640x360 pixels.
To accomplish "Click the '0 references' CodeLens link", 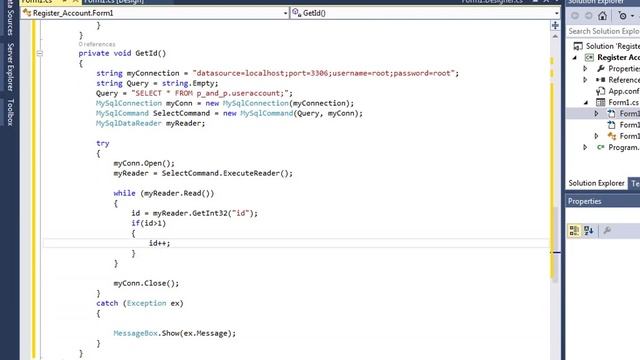I will [x=97, y=44].
